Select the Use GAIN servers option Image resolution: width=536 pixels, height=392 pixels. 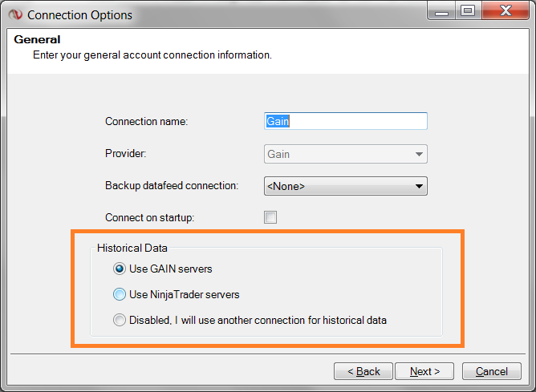point(120,269)
